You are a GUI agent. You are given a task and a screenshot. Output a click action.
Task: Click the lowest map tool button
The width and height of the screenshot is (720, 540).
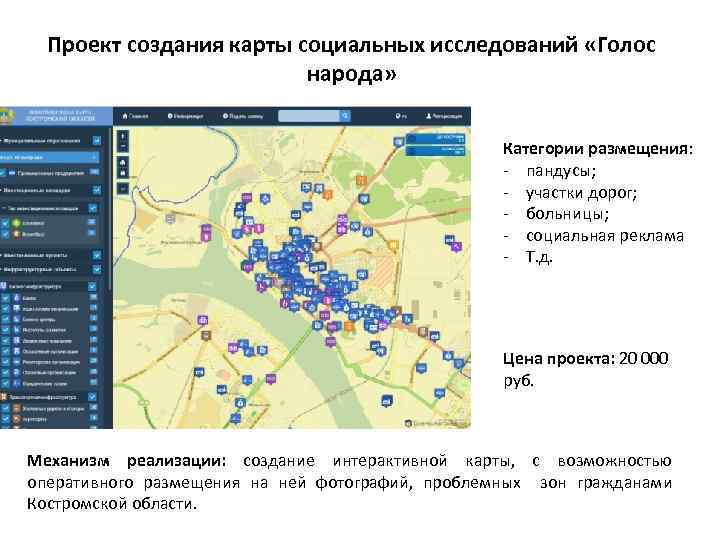123,188
